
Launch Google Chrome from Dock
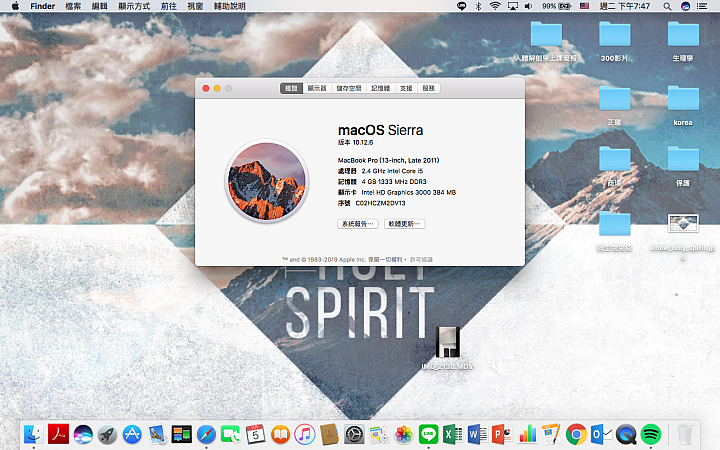click(x=576, y=434)
